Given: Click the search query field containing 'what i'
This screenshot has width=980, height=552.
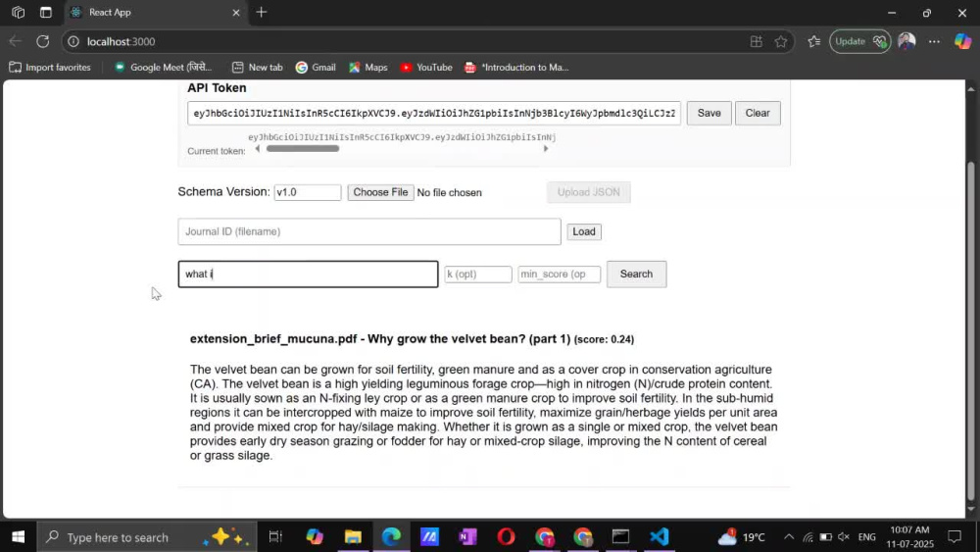Looking at the screenshot, I should pyautogui.click(x=308, y=274).
